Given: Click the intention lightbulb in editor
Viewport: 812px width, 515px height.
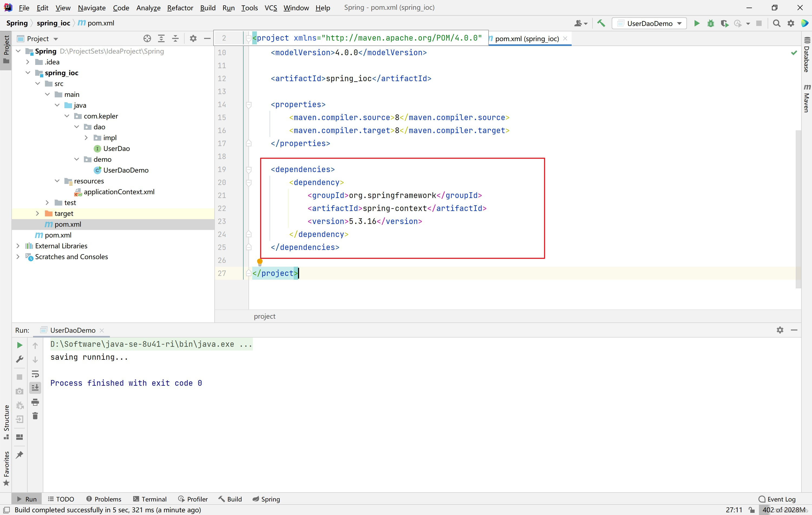Looking at the screenshot, I should [260, 262].
